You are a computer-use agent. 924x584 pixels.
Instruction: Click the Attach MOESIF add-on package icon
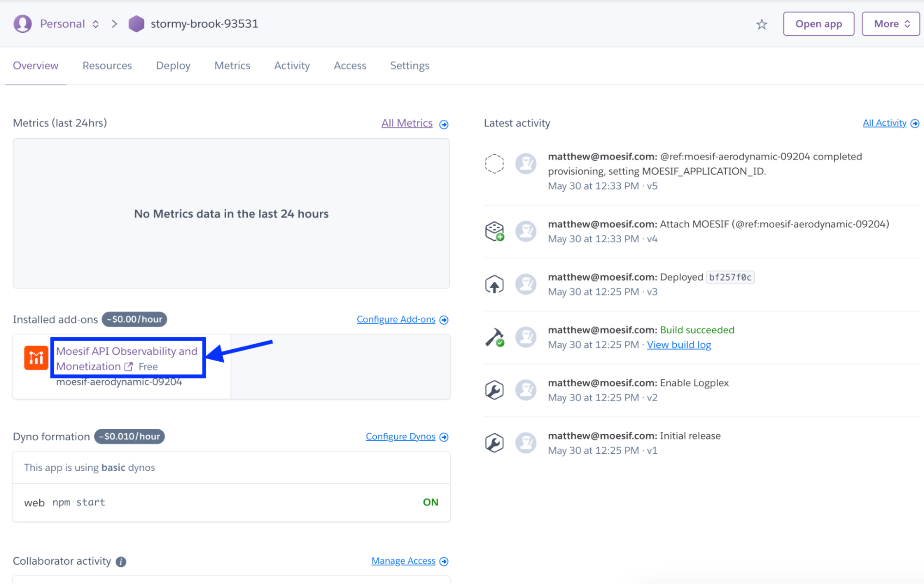coord(494,231)
